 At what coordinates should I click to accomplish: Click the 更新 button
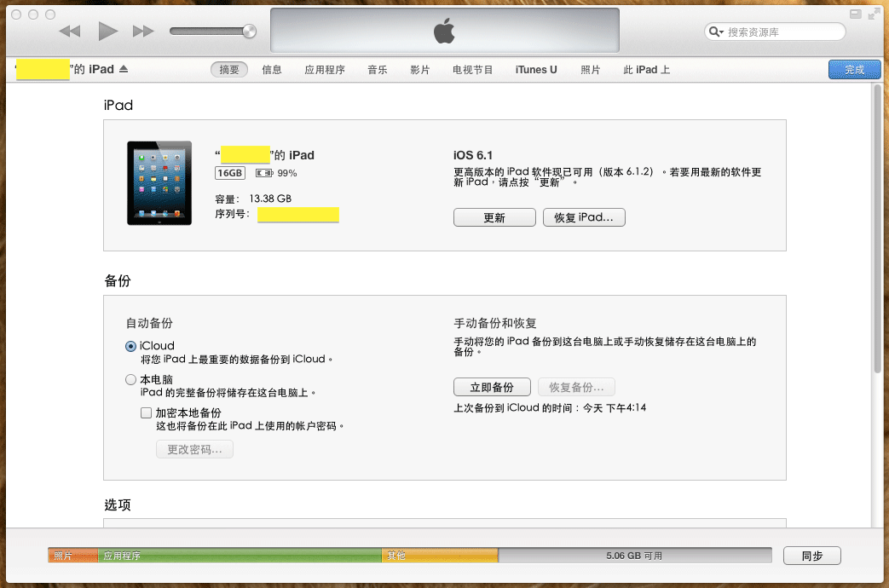tap(494, 218)
